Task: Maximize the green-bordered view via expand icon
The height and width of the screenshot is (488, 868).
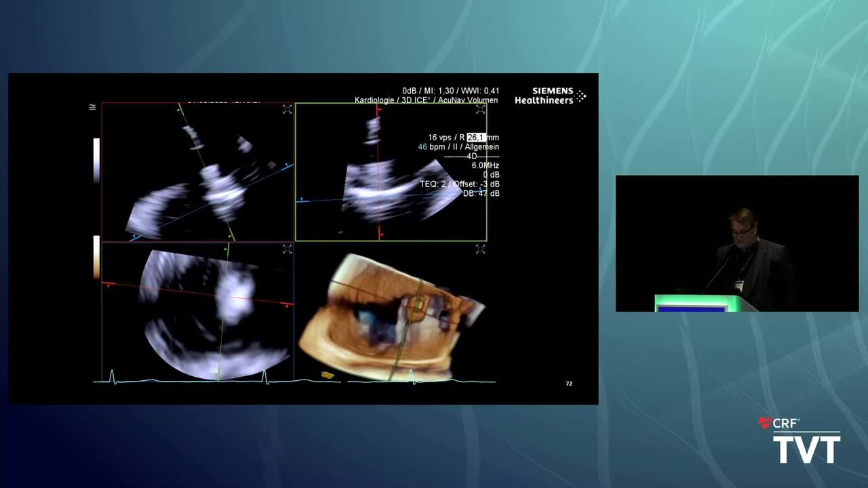Action: [x=480, y=109]
